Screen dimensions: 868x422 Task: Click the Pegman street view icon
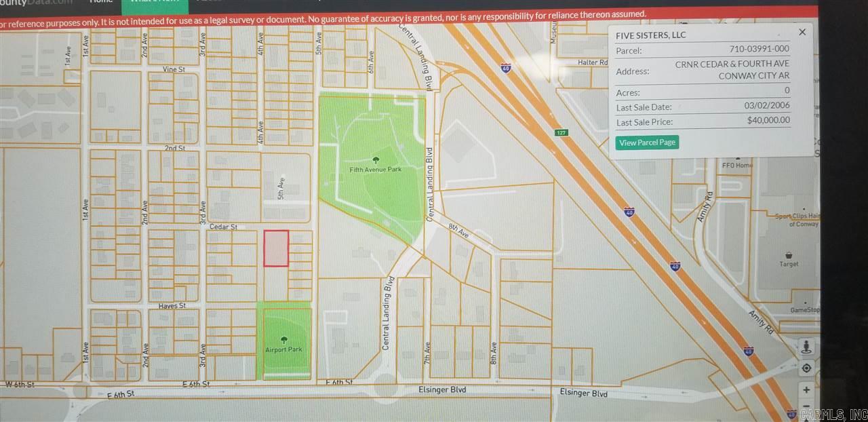806,346
